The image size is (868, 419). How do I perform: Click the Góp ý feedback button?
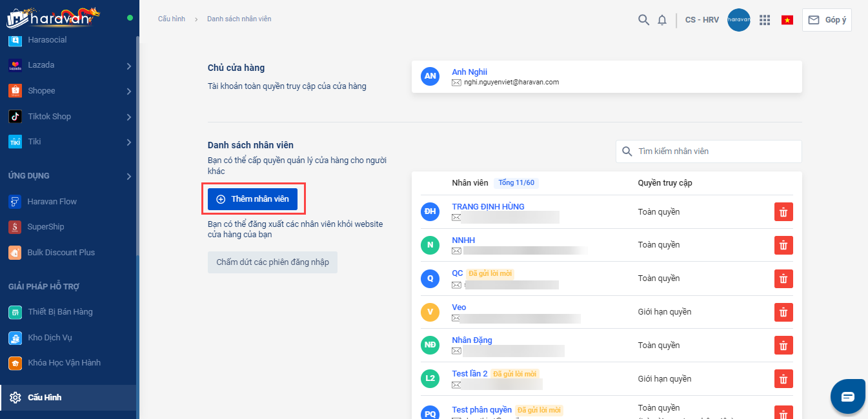point(827,20)
